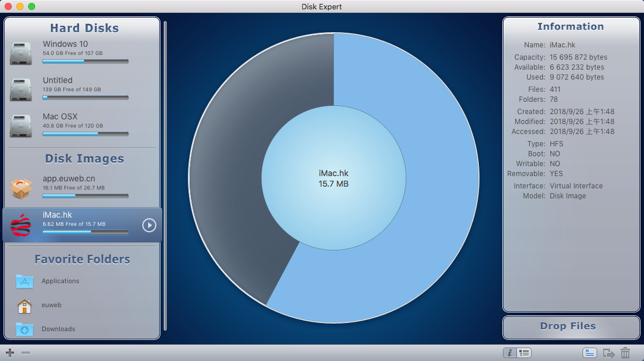Select the app.euweb.cn disk image name

pos(69,179)
